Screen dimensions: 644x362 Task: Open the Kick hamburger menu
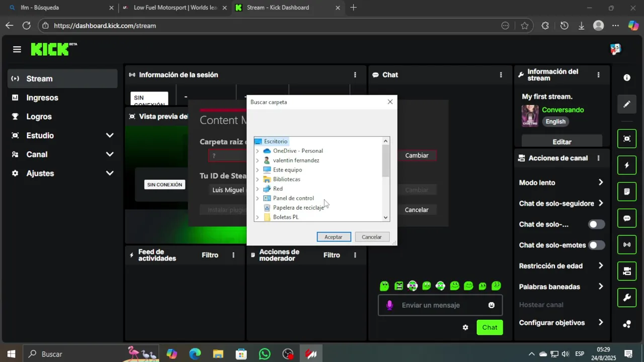click(17, 49)
